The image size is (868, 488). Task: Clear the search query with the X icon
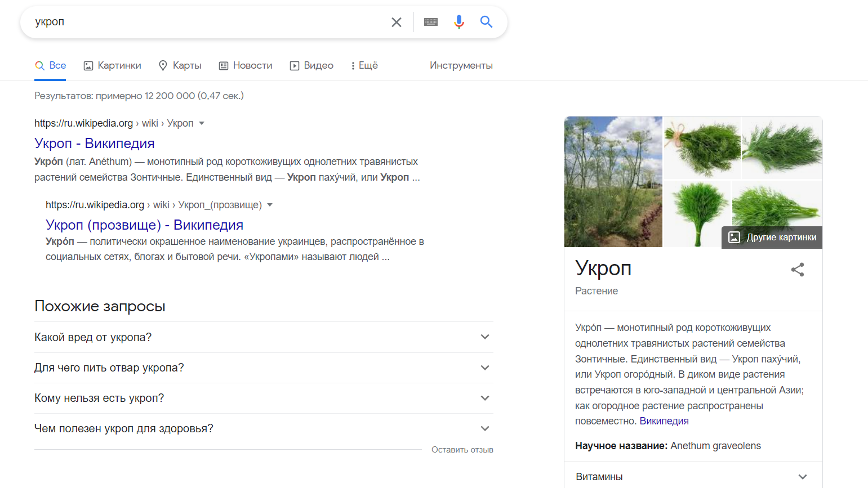click(x=397, y=22)
